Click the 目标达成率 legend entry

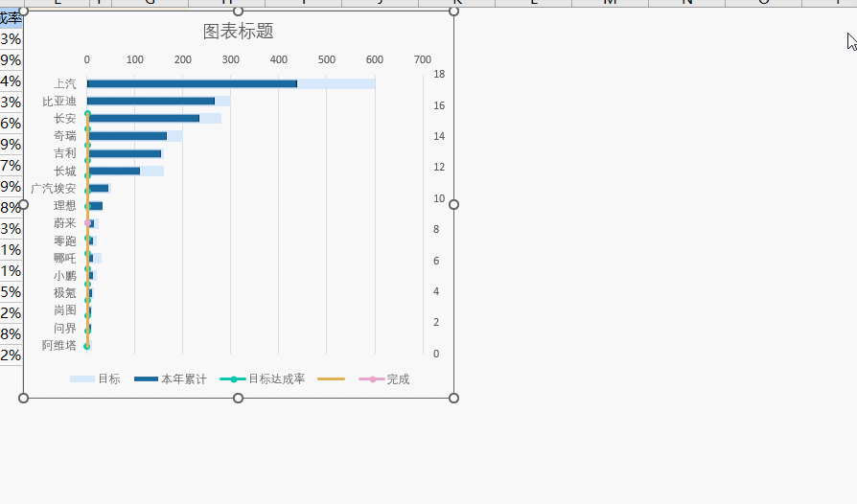(x=263, y=378)
